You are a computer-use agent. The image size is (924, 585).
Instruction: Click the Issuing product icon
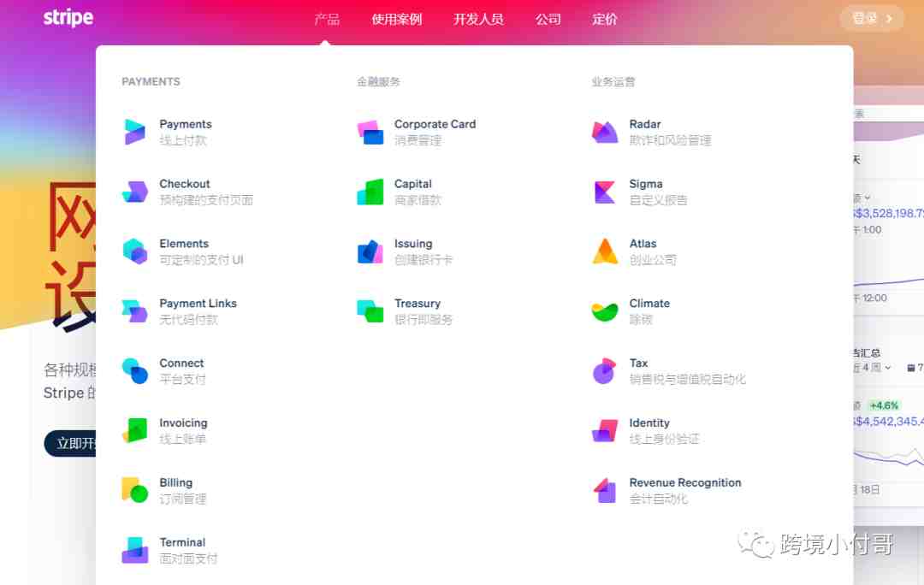[370, 251]
